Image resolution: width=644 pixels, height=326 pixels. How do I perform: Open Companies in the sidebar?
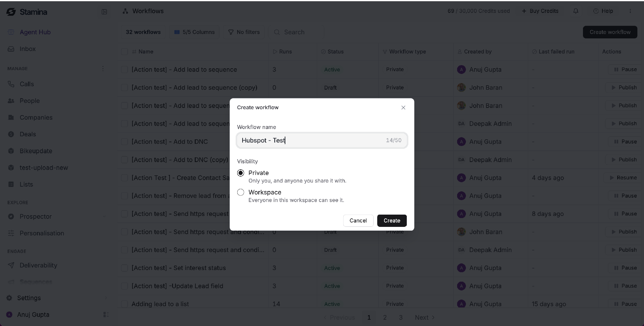(x=36, y=117)
